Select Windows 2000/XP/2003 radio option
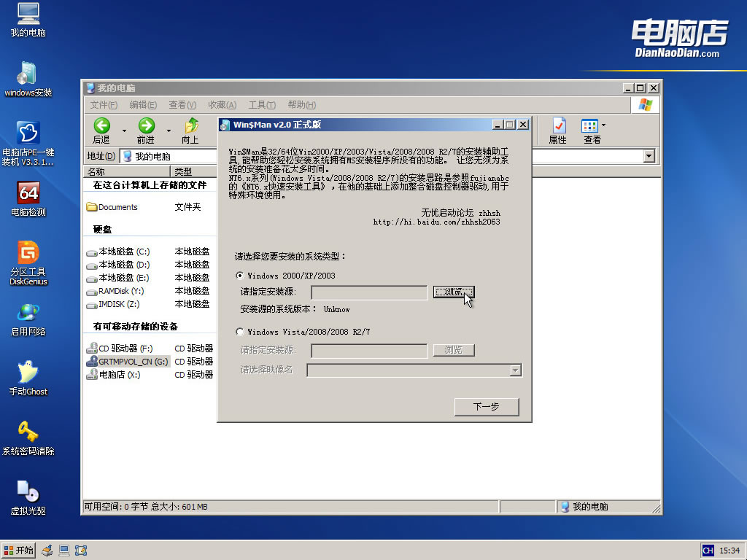 239,275
